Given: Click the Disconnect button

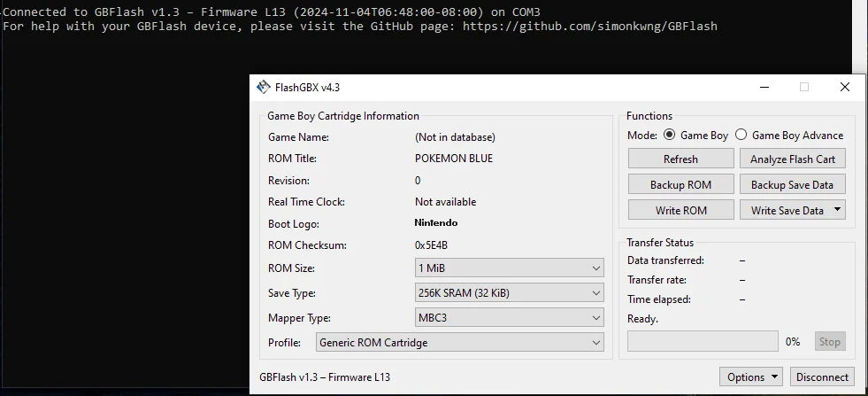Looking at the screenshot, I should 822,377.
